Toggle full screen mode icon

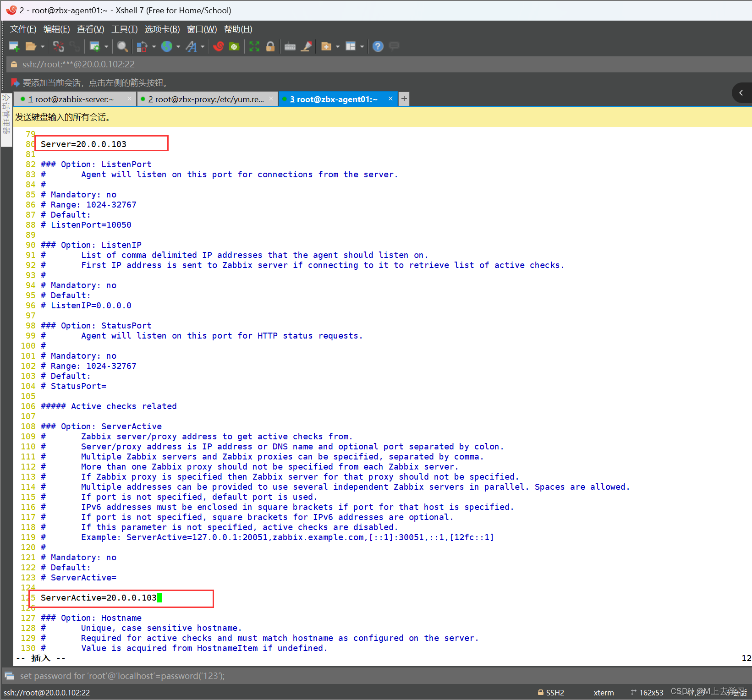(254, 46)
